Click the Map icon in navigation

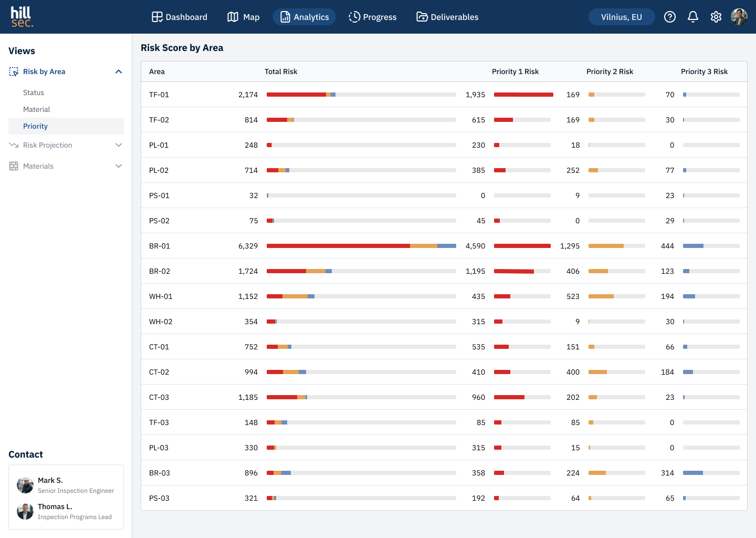[x=233, y=17]
